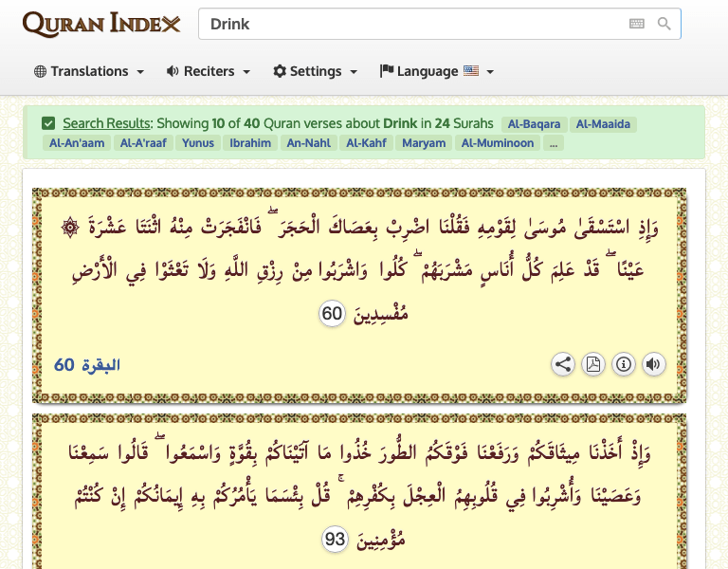Share verse Al-Baqara 60
This screenshot has height=569, width=728.
tap(563, 364)
